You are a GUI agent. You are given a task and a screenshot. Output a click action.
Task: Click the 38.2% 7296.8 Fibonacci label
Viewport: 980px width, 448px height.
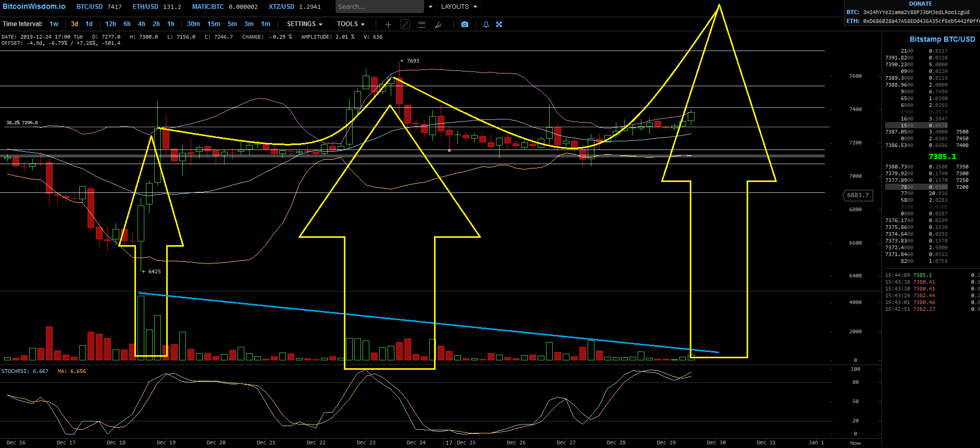coord(22,123)
